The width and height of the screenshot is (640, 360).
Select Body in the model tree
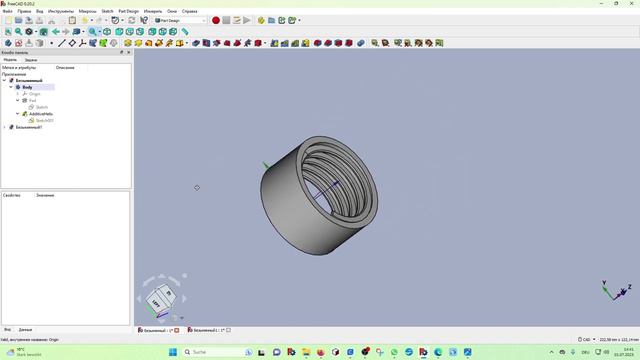click(x=27, y=87)
